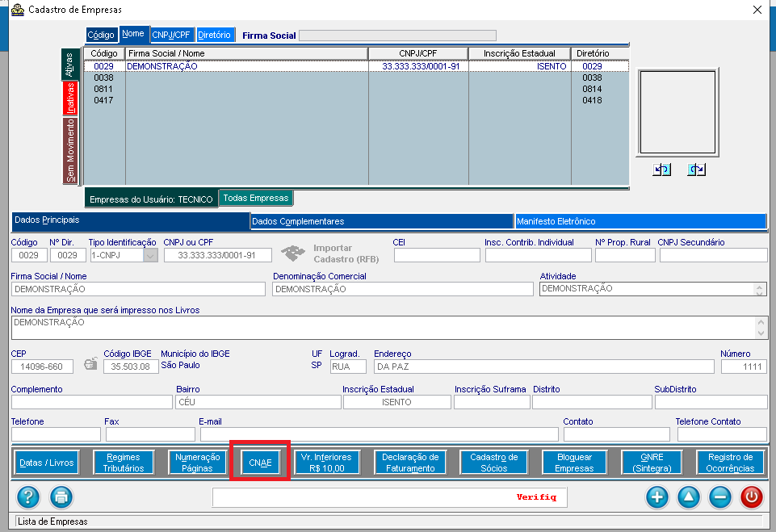Click the CNPJ Secundário field
This screenshot has width=776, height=532.
[713, 255]
